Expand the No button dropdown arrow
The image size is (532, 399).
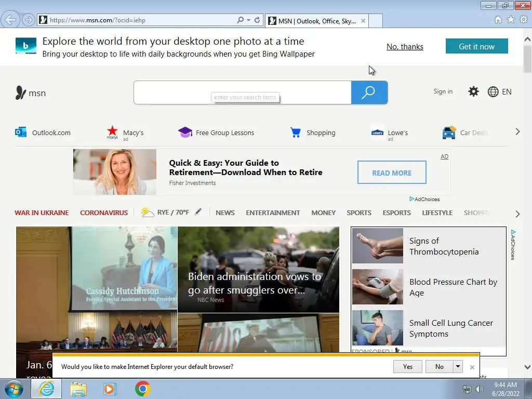point(458,366)
